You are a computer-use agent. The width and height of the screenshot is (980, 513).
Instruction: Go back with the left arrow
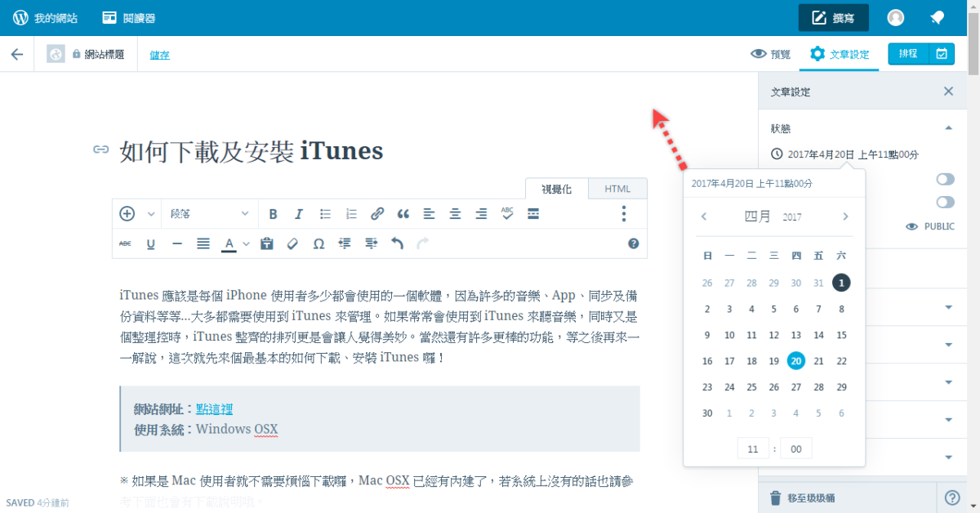click(x=16, y=54)
